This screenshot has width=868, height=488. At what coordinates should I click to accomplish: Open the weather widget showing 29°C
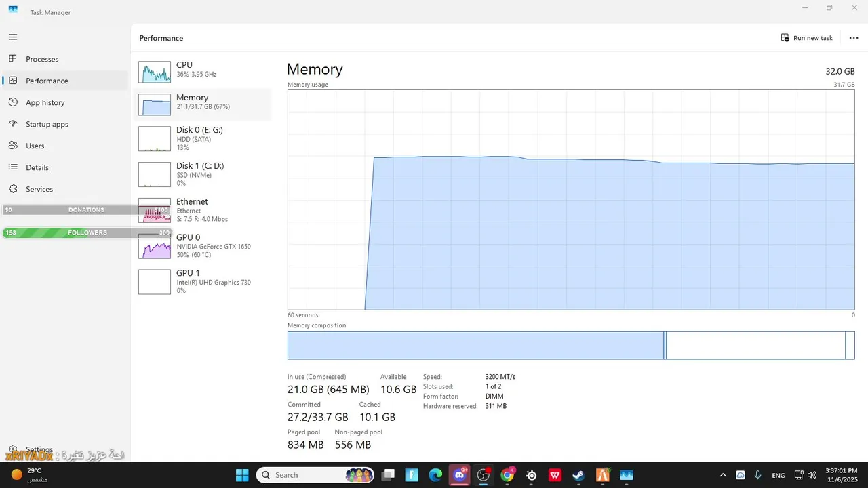click(x=31, y=475)
